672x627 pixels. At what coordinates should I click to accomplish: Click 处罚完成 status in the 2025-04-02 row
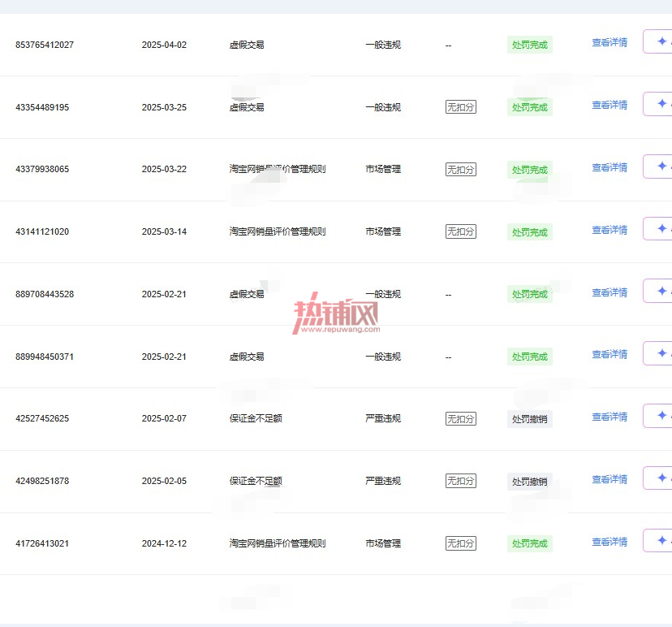530,45
